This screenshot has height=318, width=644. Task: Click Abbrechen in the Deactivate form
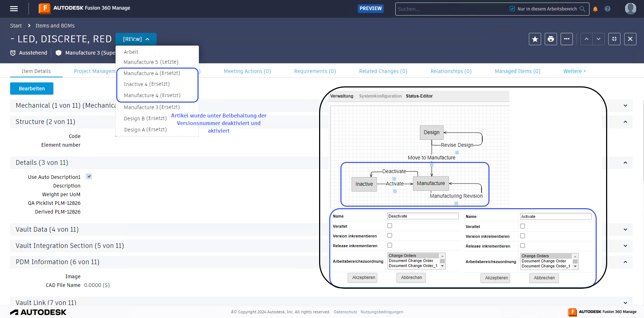pos(412,278)
